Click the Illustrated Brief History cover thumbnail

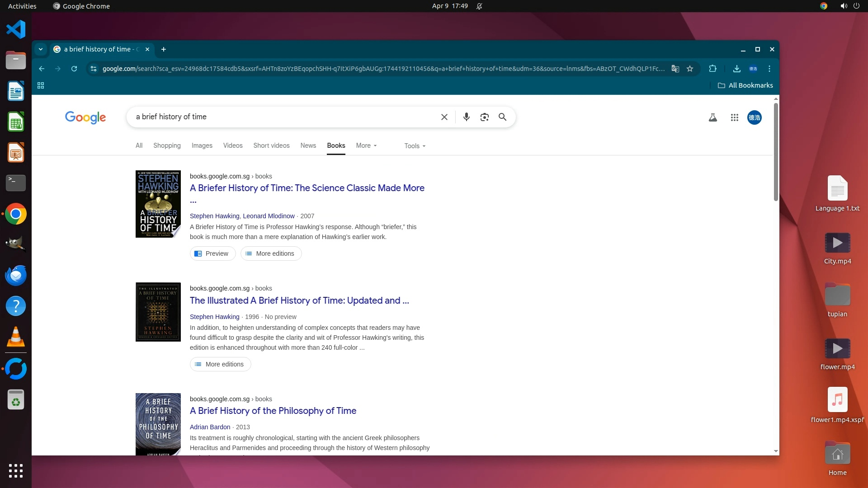pos(158,312)
